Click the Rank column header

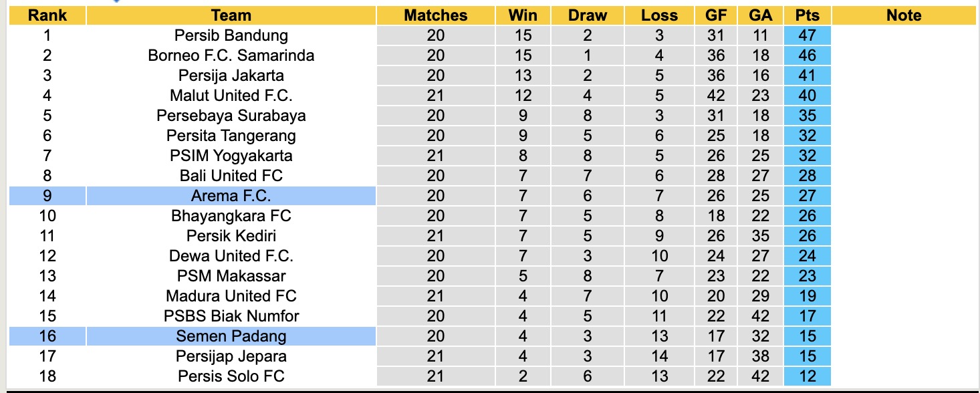tap(47, 15)
